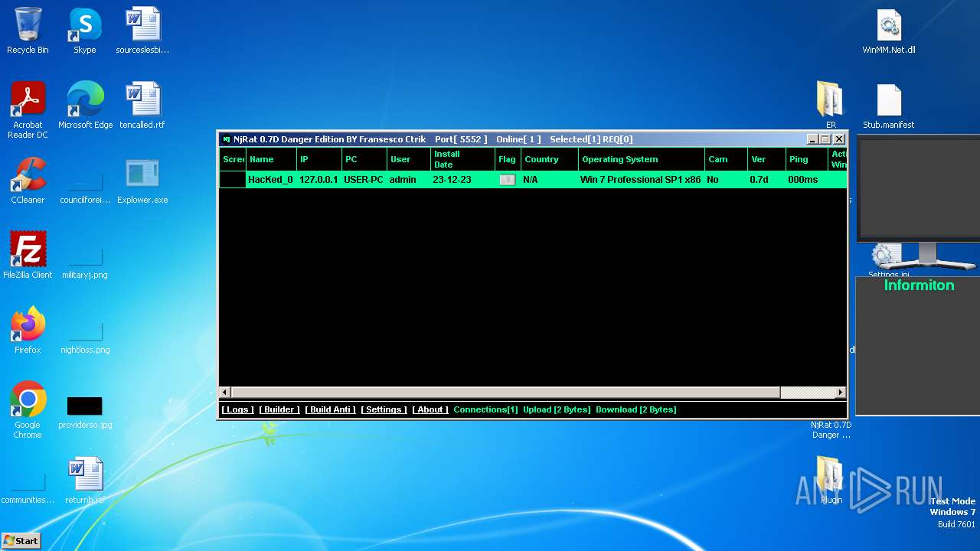Open the Plugin folder icon

(831, 481)
